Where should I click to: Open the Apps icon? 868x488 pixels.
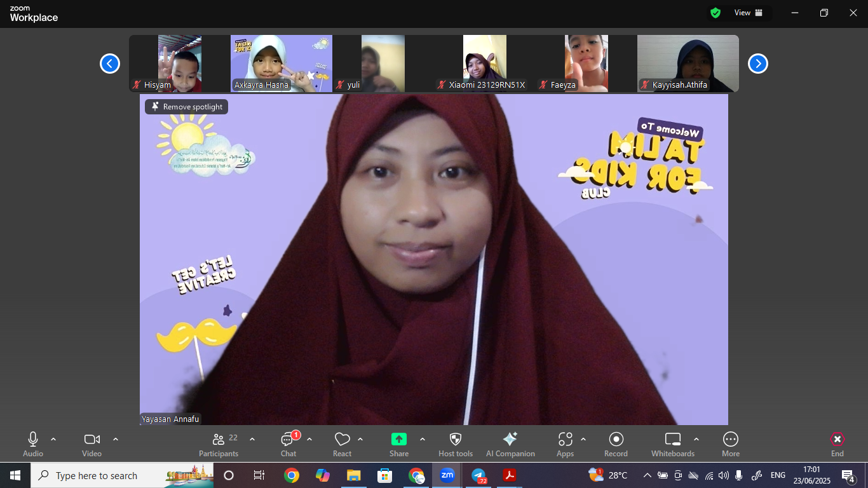click(565, 440)
